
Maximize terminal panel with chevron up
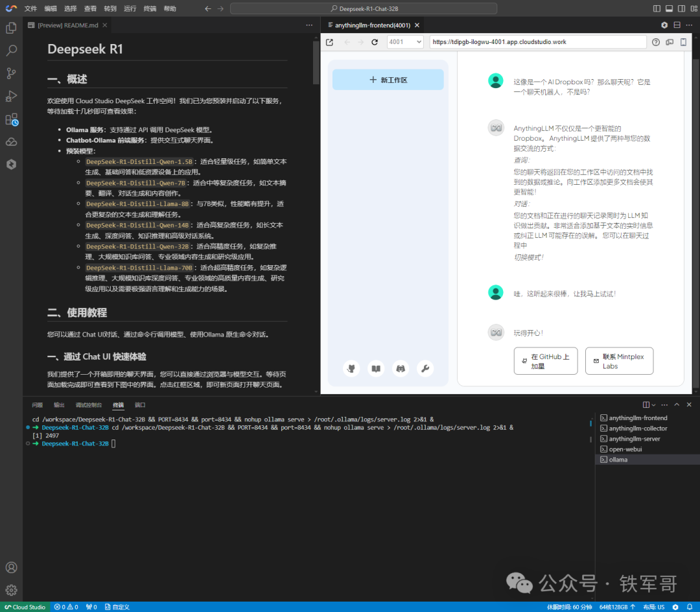[677, 405]
